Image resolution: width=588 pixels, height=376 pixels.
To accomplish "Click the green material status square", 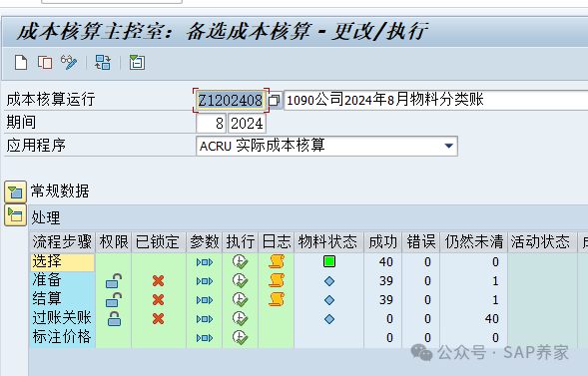I will 329,261.
